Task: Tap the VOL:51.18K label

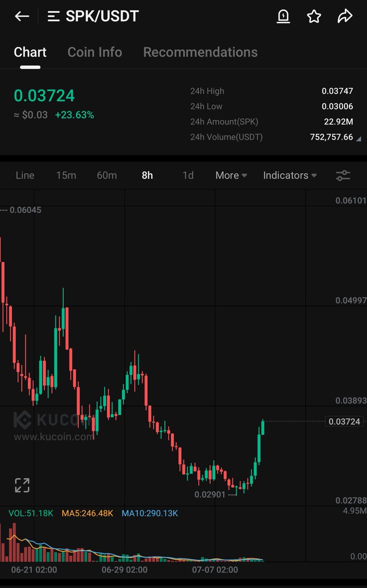Action: pos(31,514)
